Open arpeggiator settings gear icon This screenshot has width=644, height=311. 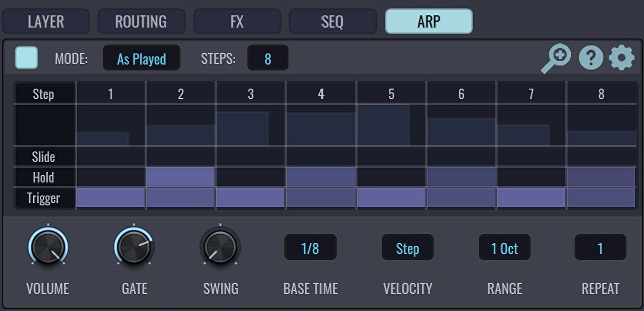click(621, 58)
